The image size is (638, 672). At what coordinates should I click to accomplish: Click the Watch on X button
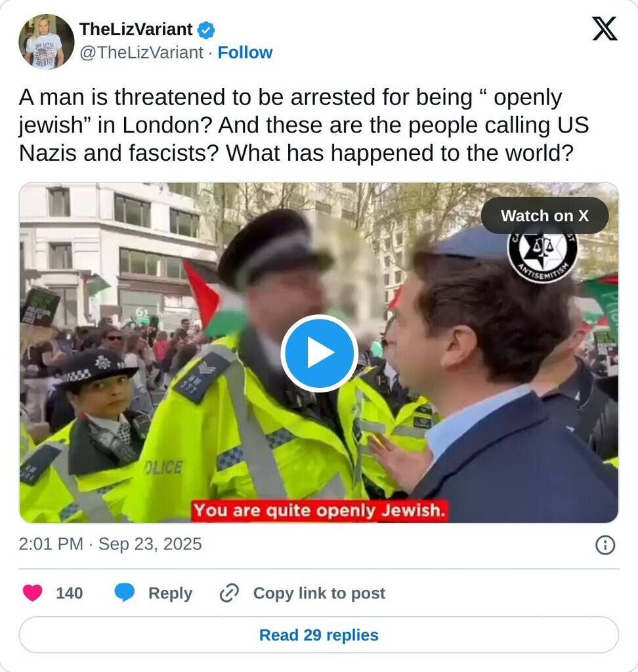(x=545, y=215)
